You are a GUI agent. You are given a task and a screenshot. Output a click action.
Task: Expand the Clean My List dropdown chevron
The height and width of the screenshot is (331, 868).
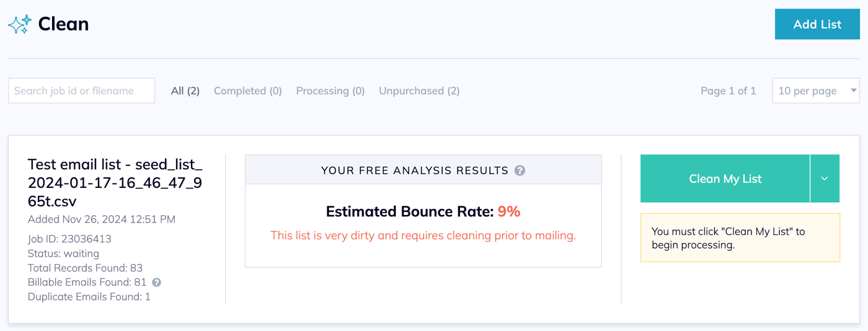[x=825, y=179]
